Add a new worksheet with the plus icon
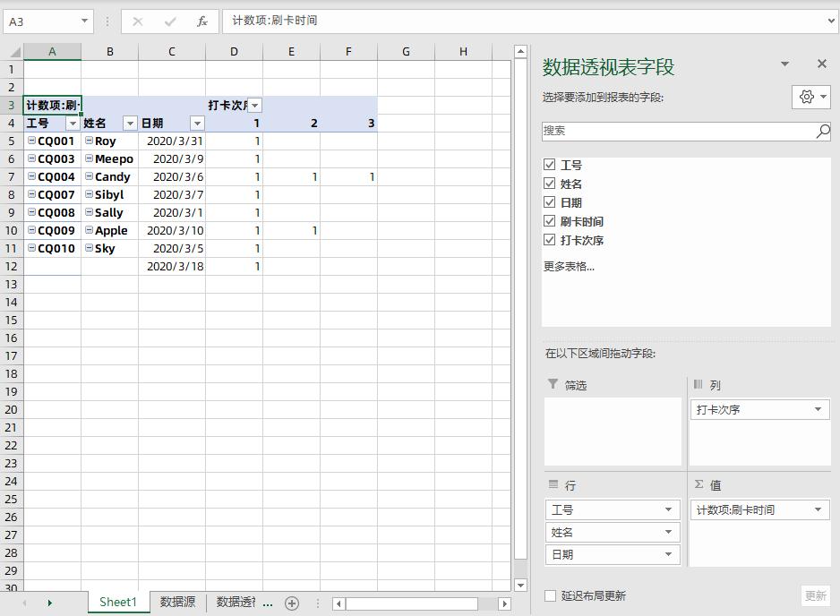Viewport: 840px width, 616px height. [291, 603]
